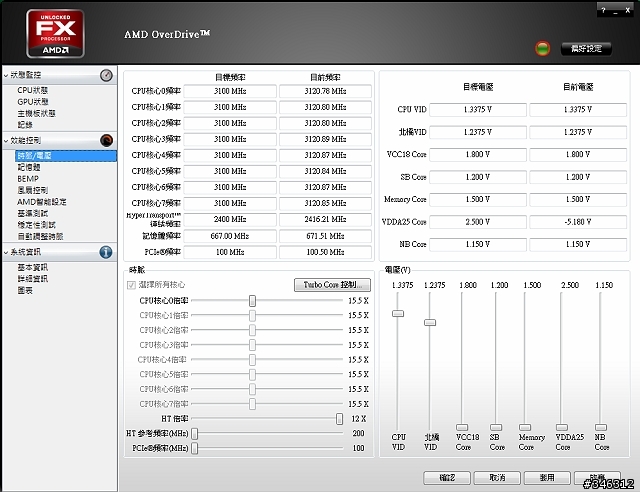Click the system information blue icon
Screen dimensions: 640x492
pyautogui.click(x=106, y=252)
